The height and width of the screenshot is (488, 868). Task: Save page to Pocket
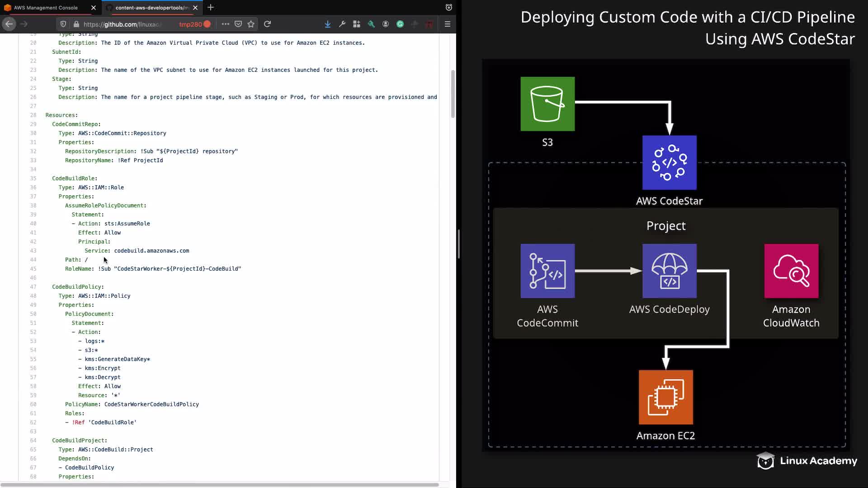[238, 24]
